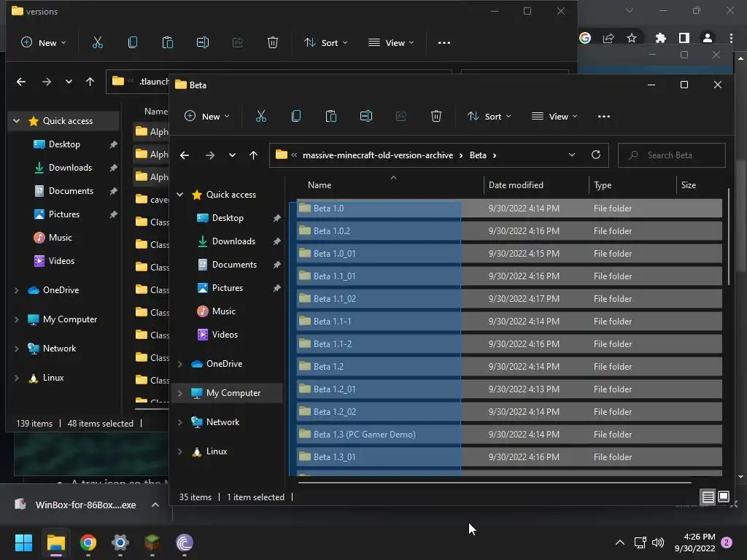
Task: Click Cut icon in versions window toolbar
Action: coord(97,42)
